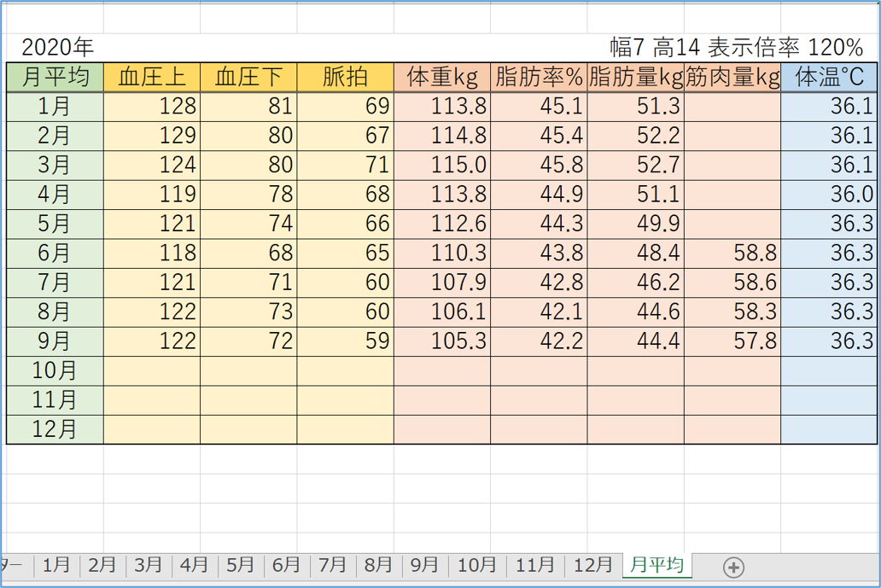This screenshot has height=588, width=881.
Task: Select the 血圧下 column header
Action: point(248,77)
